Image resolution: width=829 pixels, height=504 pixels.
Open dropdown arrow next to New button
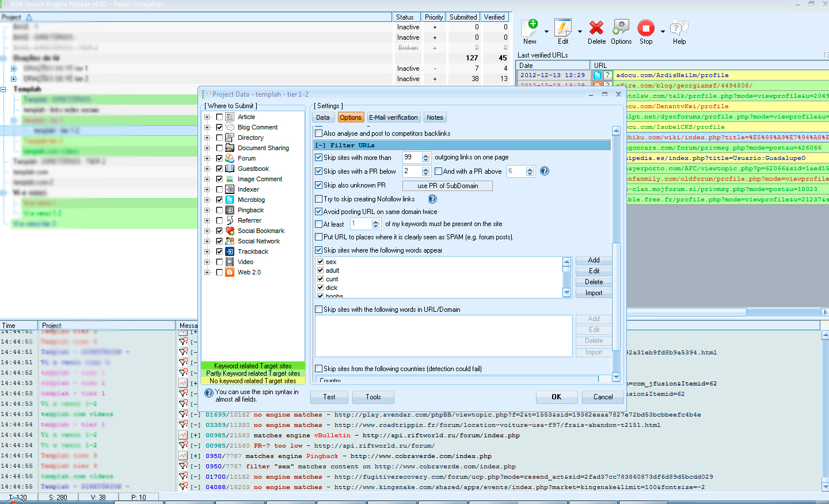tap(546, 32)
